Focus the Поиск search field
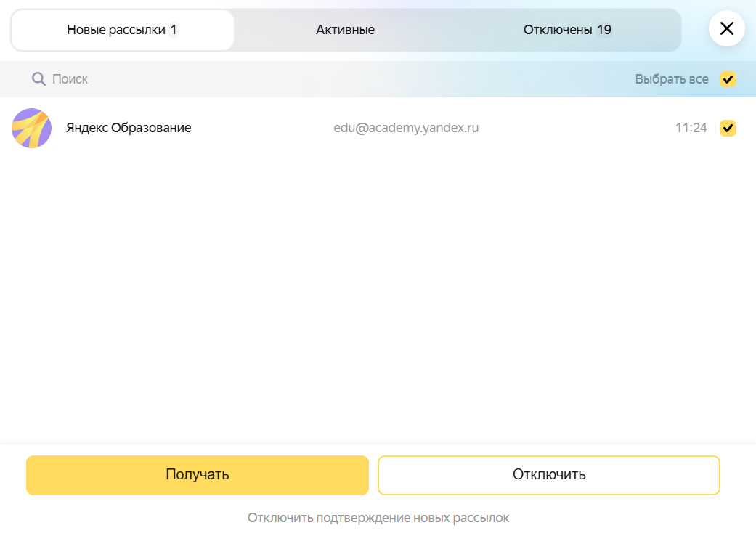The image size is (756, 536). pos(218,79)
